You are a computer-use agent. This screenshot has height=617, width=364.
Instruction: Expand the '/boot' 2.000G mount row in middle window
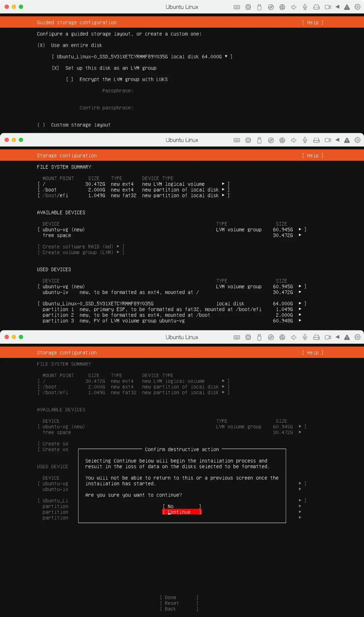coord(134,190)
